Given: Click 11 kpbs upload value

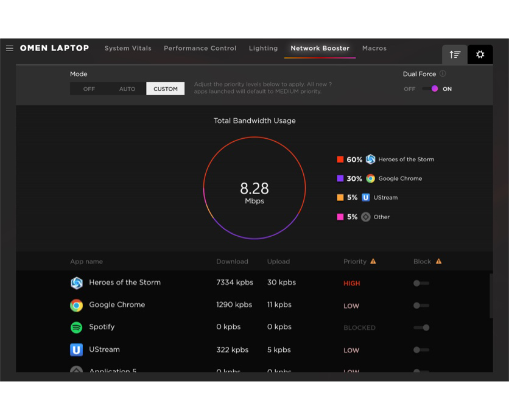Looking at the screenshot, I should [x=279, y=304].
